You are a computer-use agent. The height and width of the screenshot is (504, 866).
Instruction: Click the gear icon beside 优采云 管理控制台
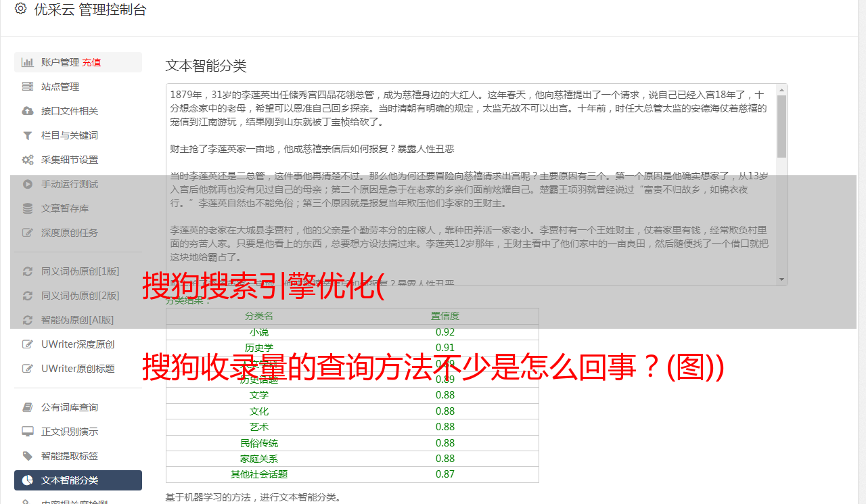click(20, 9)
